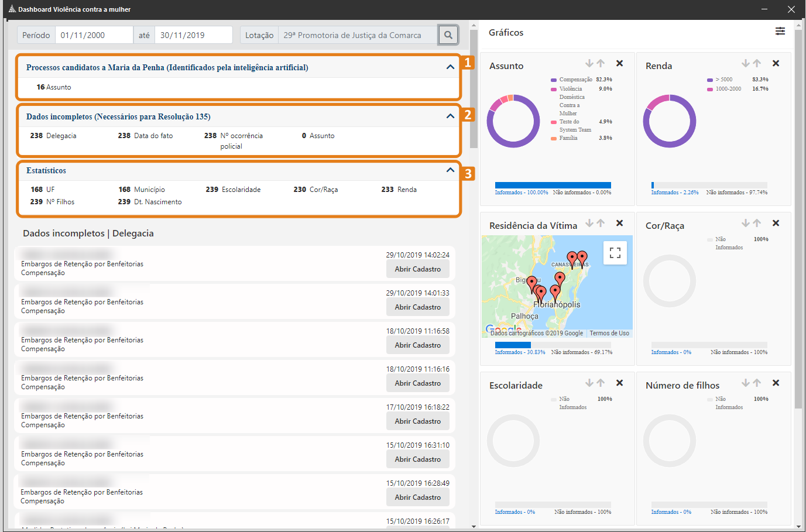
Task: Move Assunto chart up with arrow
Action: (x=601, y=63)
